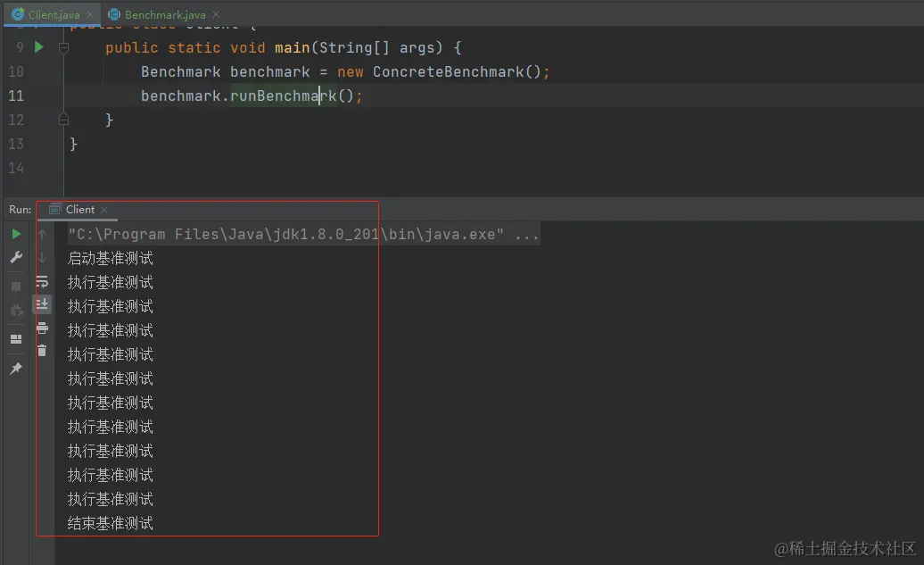Screen dimensions: 924x565
Task: Click the fold end marker on line 12
Action: tap(63, 120)
